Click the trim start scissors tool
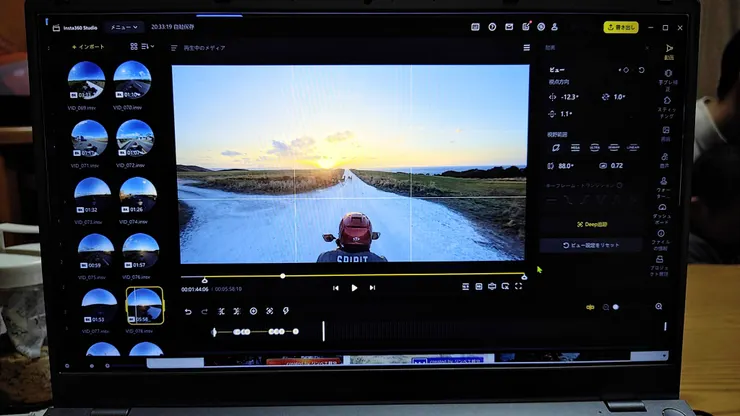The image size is (740, 416). [x=221, y=311]
